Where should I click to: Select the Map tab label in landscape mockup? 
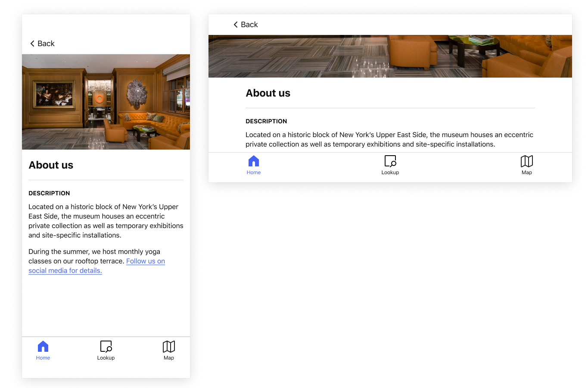pos(527,172)
